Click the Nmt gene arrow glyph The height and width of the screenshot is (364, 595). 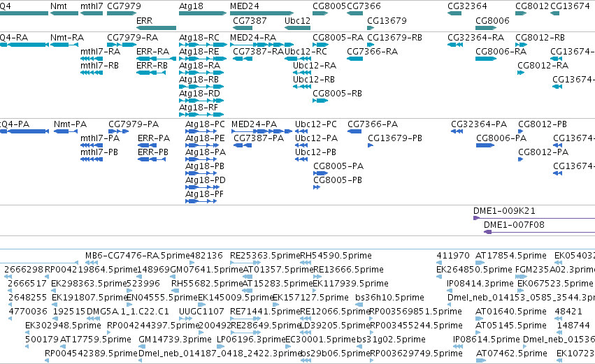(x=64, y=13)
